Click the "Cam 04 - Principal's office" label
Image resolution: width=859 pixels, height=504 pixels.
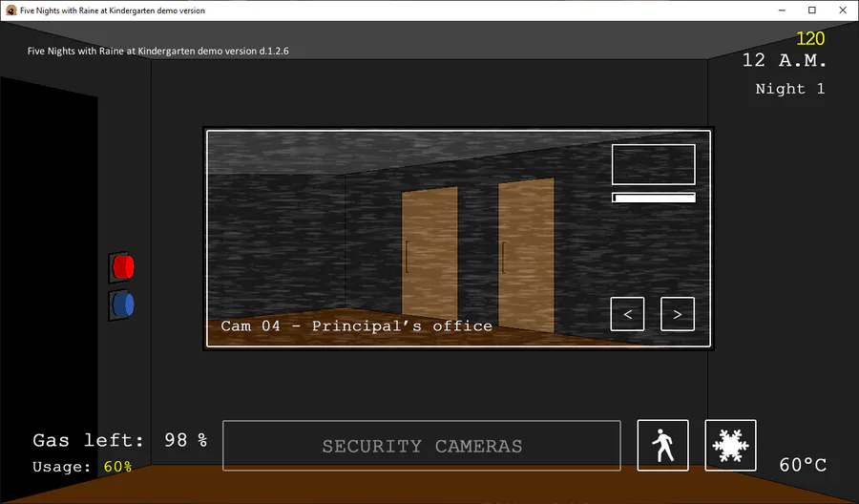pos(357,325)
